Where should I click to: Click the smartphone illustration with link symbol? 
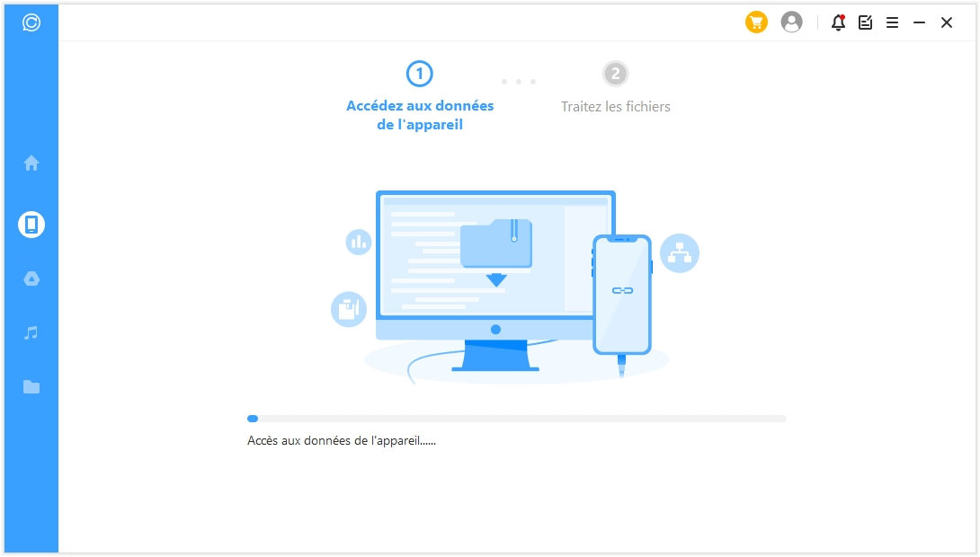pos(622,295)
